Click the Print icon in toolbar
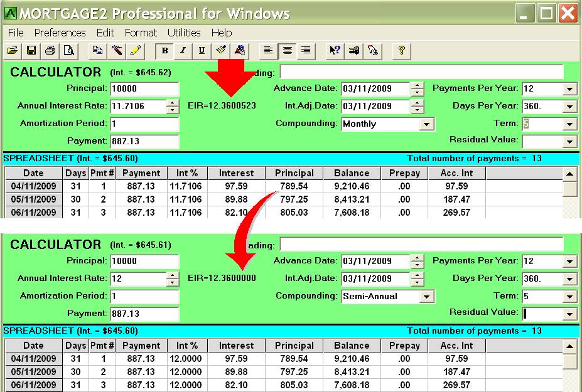The width and height of the screenshot is (582, 392). 50,51
